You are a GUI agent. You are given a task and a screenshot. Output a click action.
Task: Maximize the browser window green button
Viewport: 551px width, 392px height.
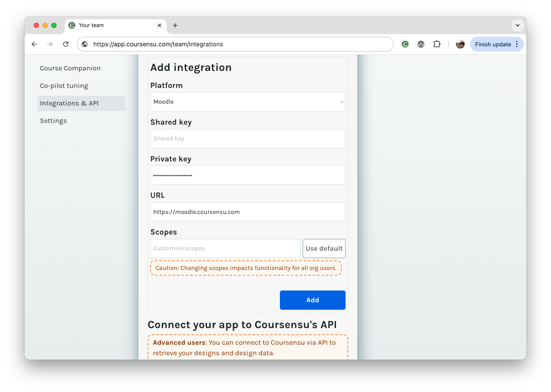54,25
